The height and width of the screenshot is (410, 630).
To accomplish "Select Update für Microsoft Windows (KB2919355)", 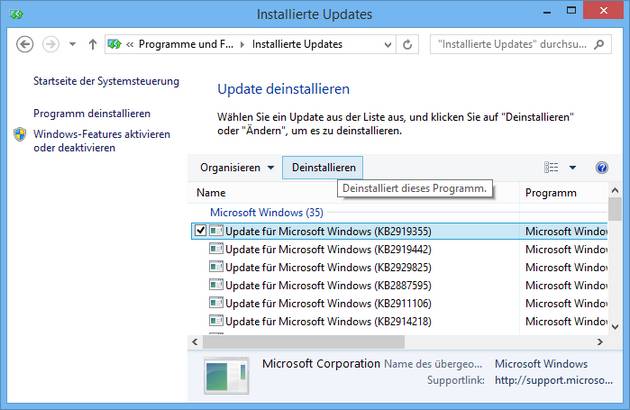I will click(328, 232).
